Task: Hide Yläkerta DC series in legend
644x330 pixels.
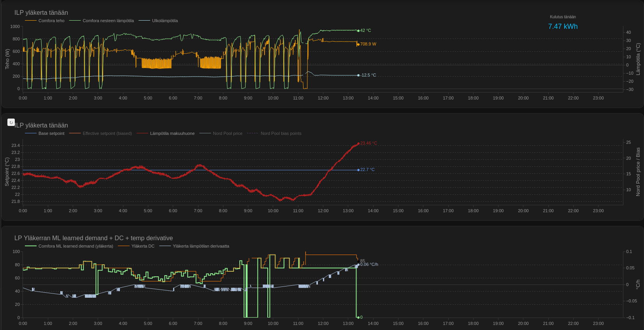Action: [x=142, y=246]
